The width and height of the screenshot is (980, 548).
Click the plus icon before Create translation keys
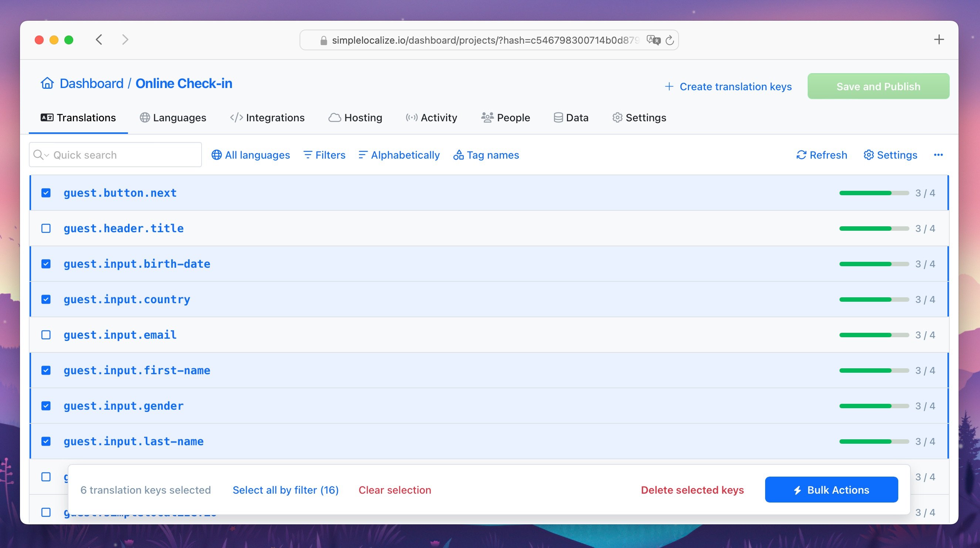click(x=669, y=87)
